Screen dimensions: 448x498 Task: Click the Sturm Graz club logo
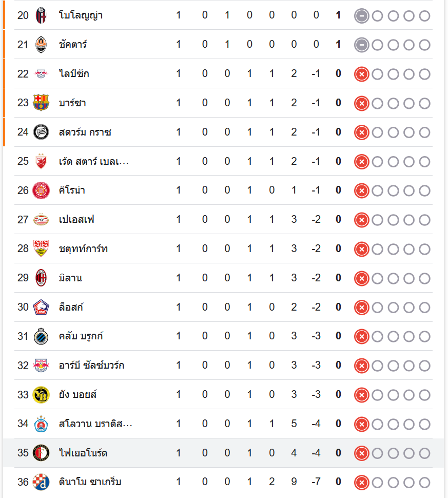41,132
